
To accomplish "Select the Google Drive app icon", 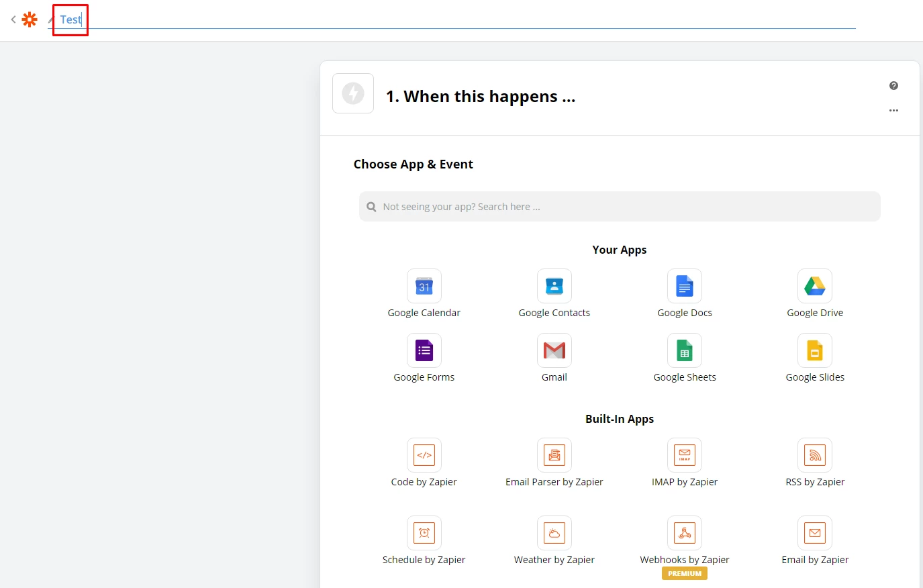I will point(815,286).
